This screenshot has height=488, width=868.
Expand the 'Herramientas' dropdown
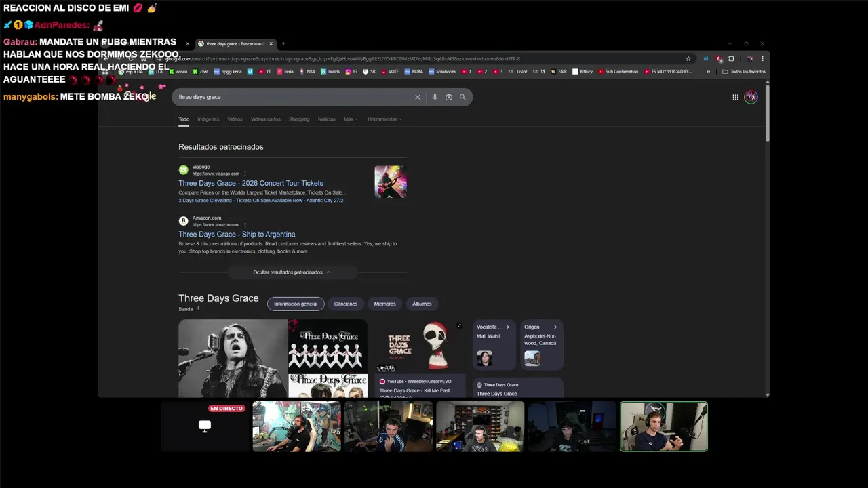[384, 119]
